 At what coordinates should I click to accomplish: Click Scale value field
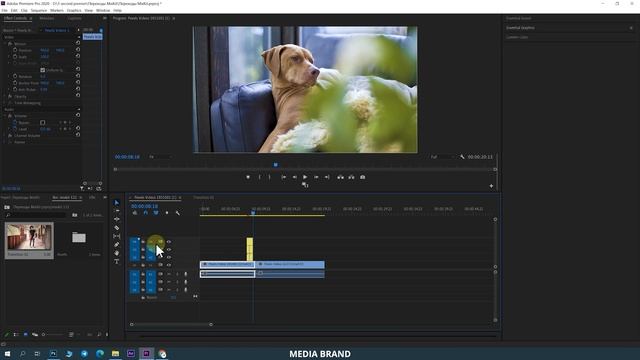point(44,57)
